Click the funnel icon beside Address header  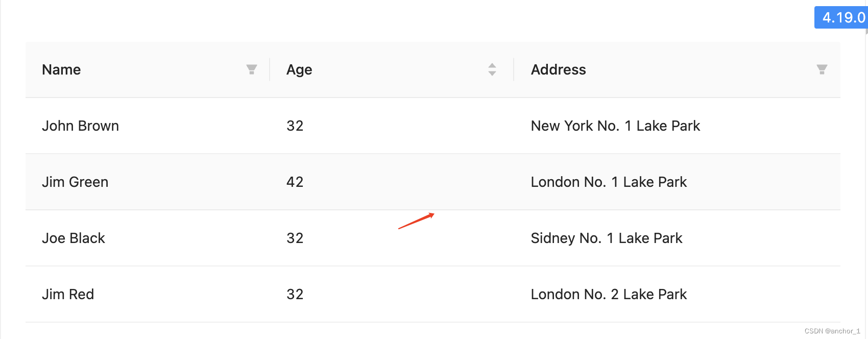click(821, 69)
